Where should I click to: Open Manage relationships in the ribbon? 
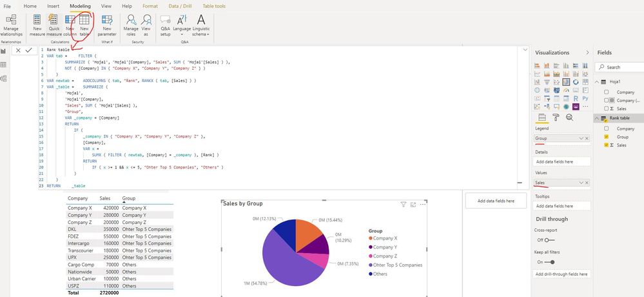(x=11, y=26)
